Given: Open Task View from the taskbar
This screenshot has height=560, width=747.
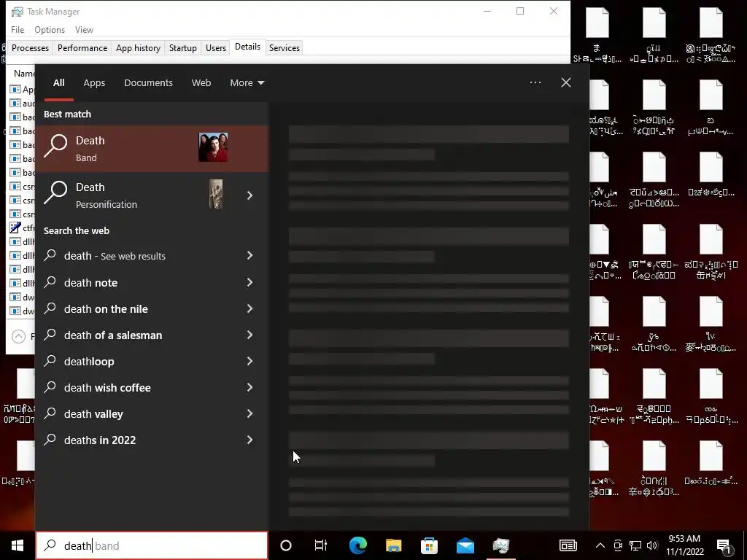Looking at the screenshot, I should point(321,545).
